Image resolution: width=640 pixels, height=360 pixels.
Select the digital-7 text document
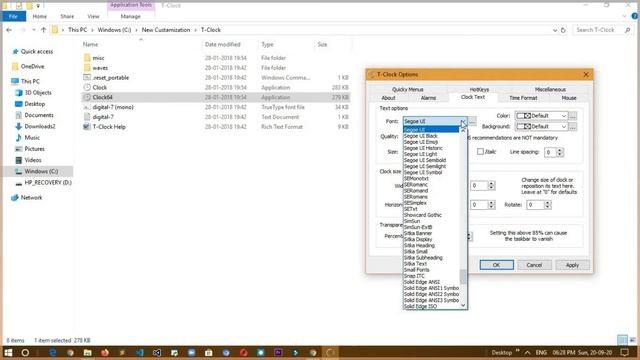[103, 117]
